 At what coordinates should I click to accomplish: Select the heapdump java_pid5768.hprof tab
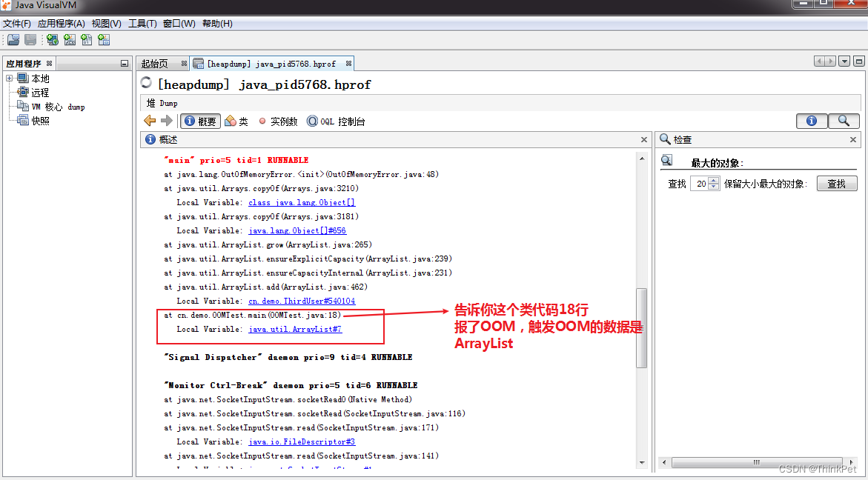pyautogui.click(x=271, y=64)
